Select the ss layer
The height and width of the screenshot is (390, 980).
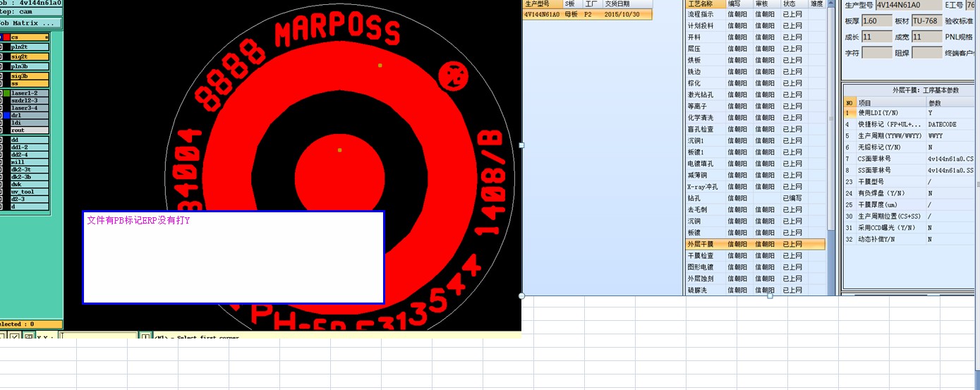click(x=29, y=83)
